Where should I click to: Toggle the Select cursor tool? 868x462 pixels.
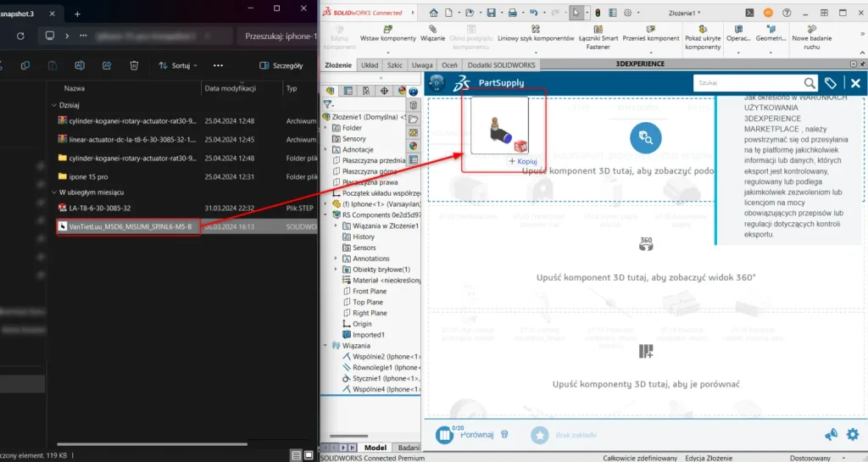coord(576,13)
